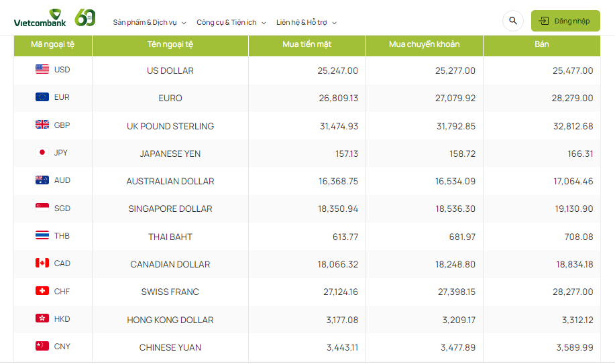The height and width of the screenshot is (364, 615).
Task: Click the China flag icon beside CNY
Action: click(42, 346)
